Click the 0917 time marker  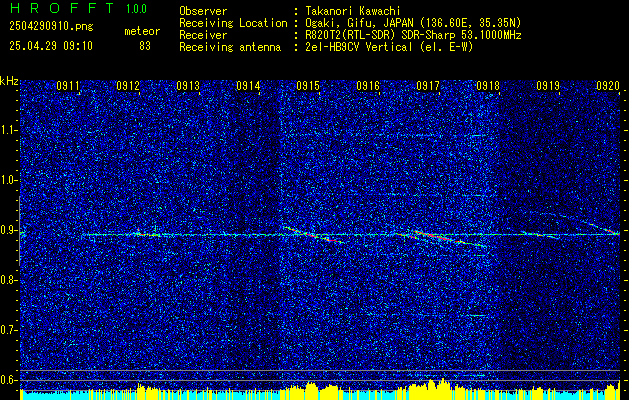click(x=428, y=86)
